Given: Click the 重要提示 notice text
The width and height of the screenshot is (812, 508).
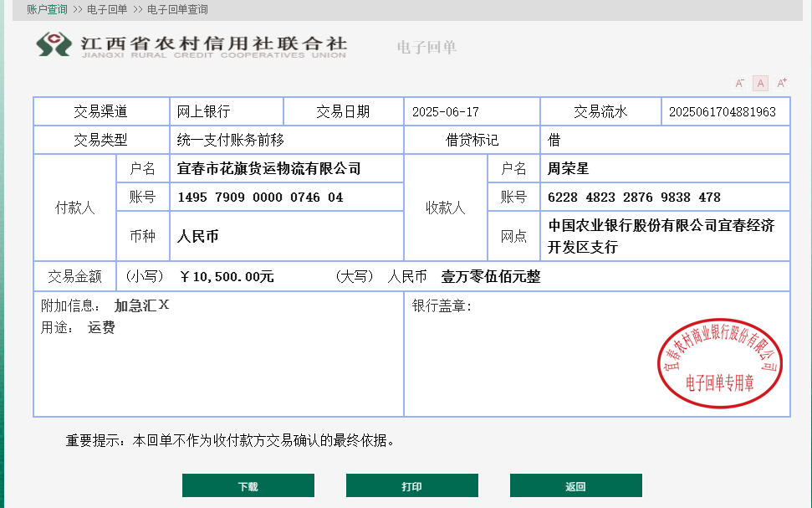Looking at the screenshot, I should [230, 440].
